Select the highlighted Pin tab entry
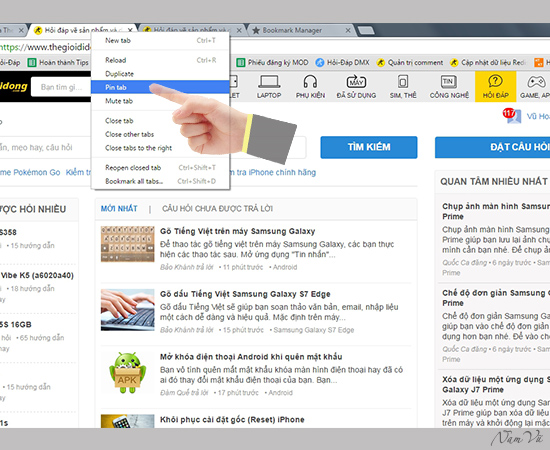The width and height of the screenshot is (550, 450). [x=160, y=87]
